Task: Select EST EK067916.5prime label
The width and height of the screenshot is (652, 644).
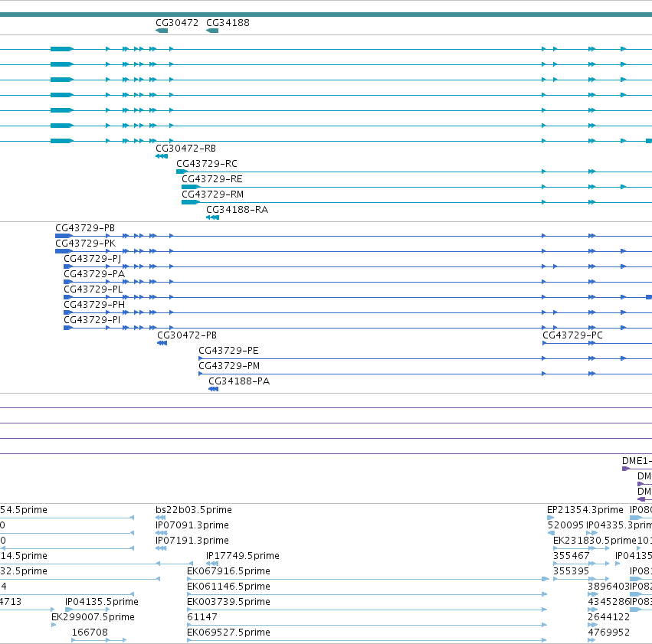Action: pos(229,571)
